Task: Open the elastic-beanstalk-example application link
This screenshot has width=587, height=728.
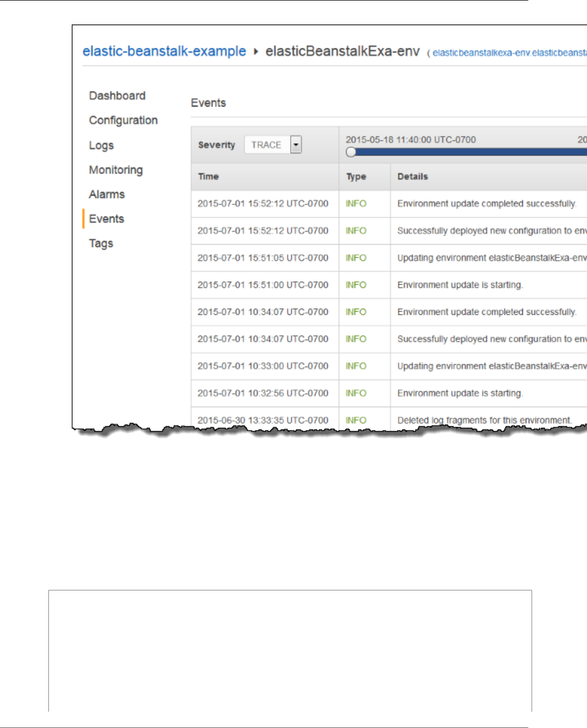Action: (x=164, y=51)
